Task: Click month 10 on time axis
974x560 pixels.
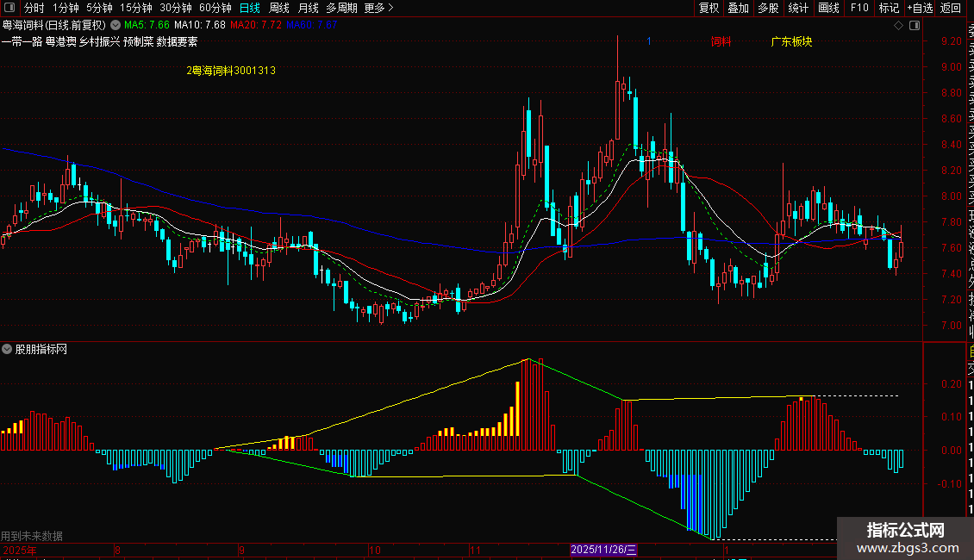Action: pyautogui.click(x=374, y=550)
